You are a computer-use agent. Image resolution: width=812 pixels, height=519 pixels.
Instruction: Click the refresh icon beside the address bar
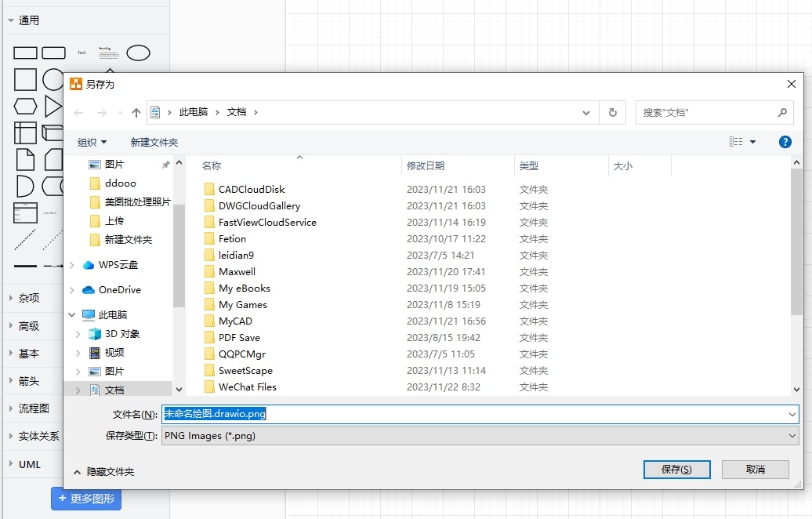coord(612,113)
